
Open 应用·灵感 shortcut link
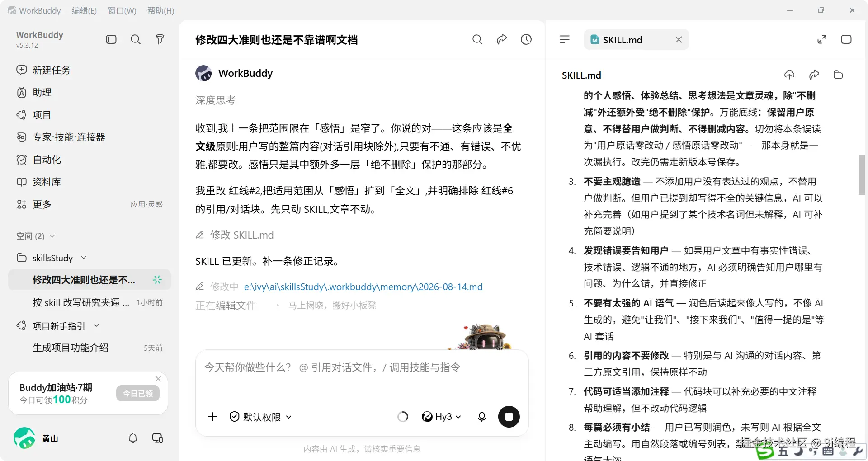point(146,204)
